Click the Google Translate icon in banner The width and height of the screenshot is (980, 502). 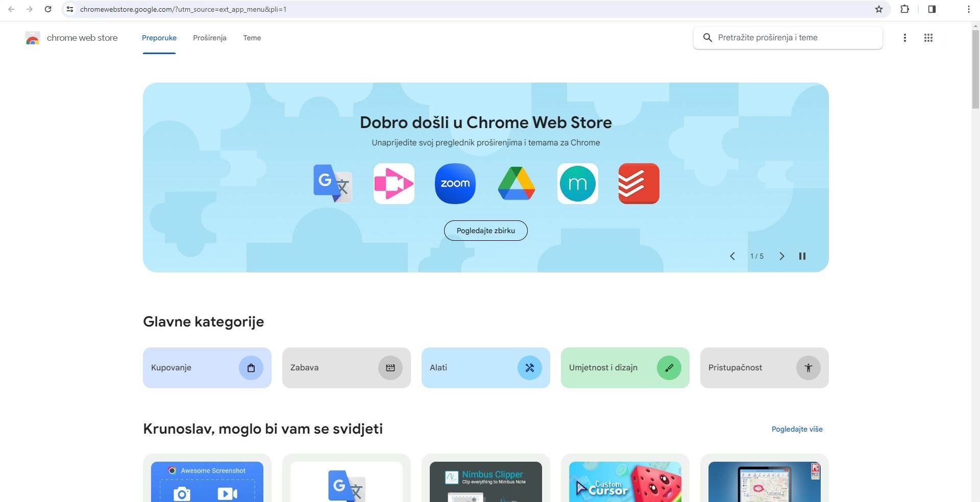[x=332, y=184]
